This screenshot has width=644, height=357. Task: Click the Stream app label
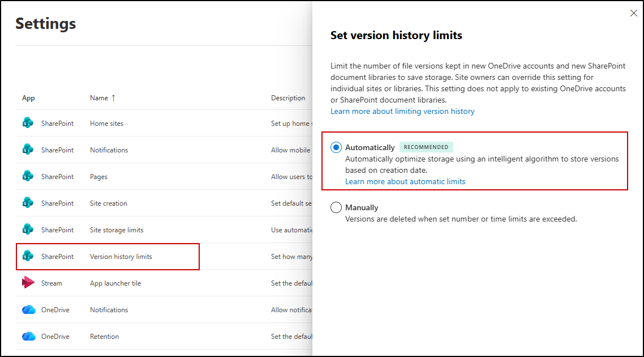click(x=51, y=283)
